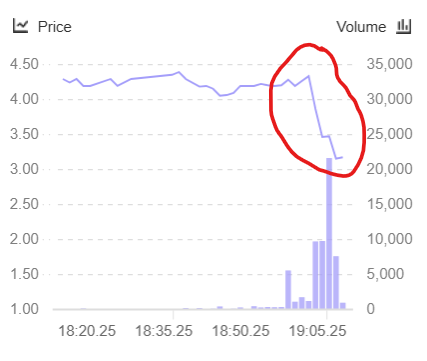Click the Price line chart icon
This screenshot has height=361, width=427.
pos(20,26)
